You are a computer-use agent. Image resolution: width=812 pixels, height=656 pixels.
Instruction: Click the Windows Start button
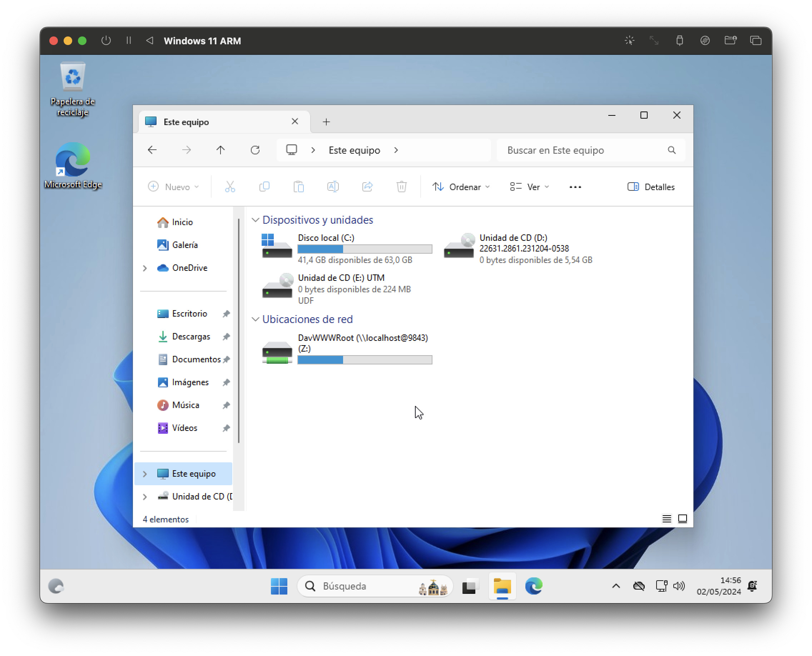[x=279, y=586]
